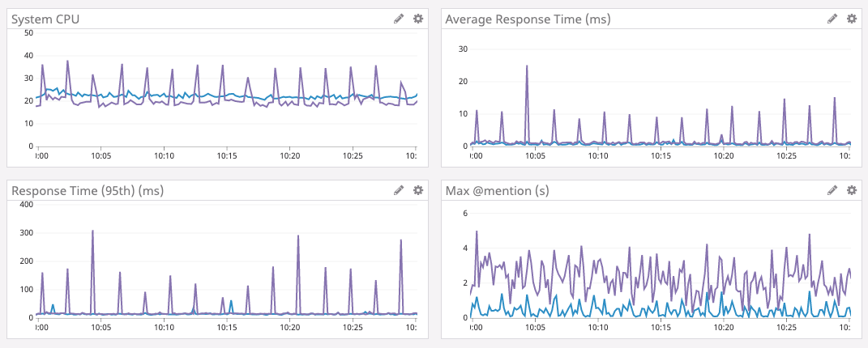Open the Average Response Time settings gear

(852, 19)
